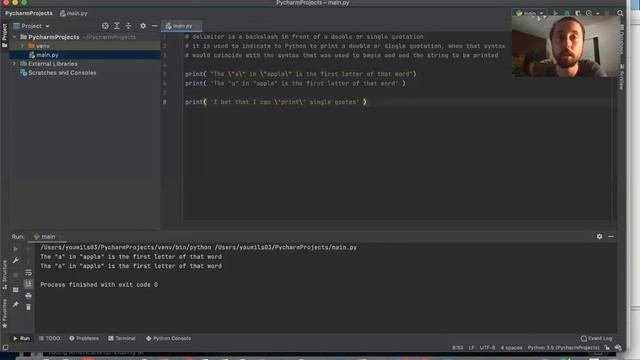Toggle tool window quick-access icon bottom-left
Image resolution: width=640 pixels, height=360 pixels.
tap(5, 348)
